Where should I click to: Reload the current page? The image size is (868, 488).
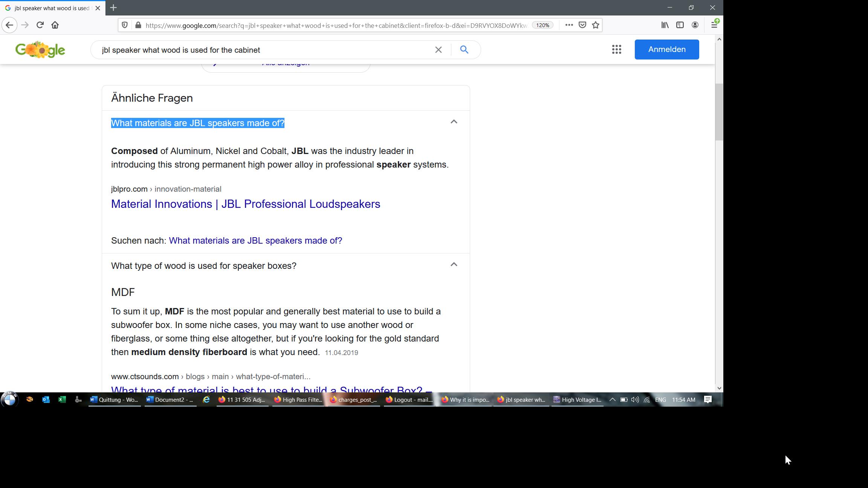pos(40,25)
